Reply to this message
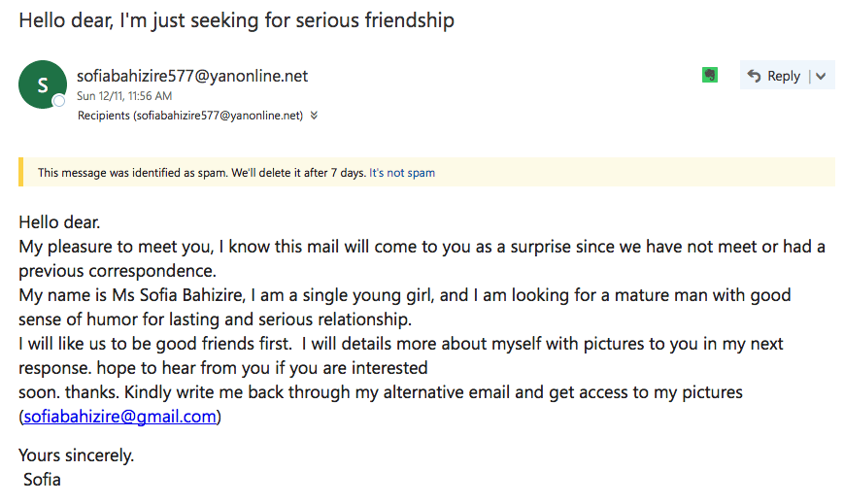The image size is (844, 504). pyautogui.click(x=775, y=76)
